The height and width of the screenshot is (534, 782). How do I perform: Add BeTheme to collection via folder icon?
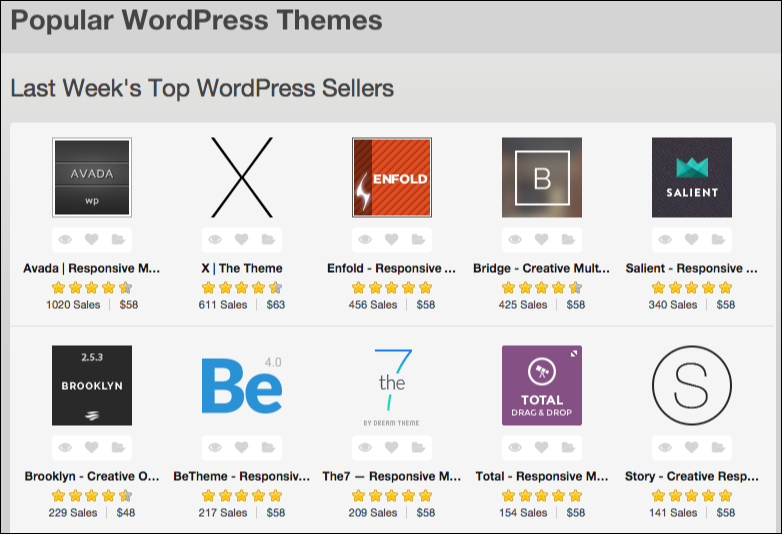click(268, 448)
